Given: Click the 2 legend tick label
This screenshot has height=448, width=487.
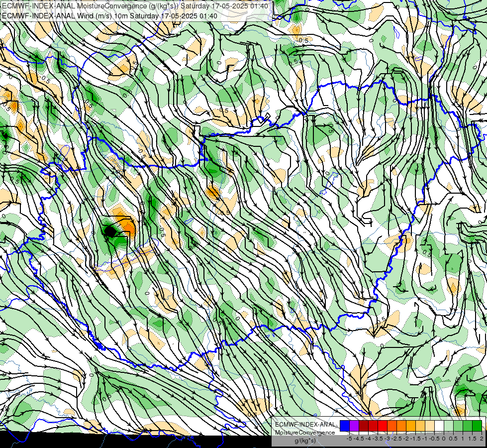Looking at the screenshot, I should 482,439.
